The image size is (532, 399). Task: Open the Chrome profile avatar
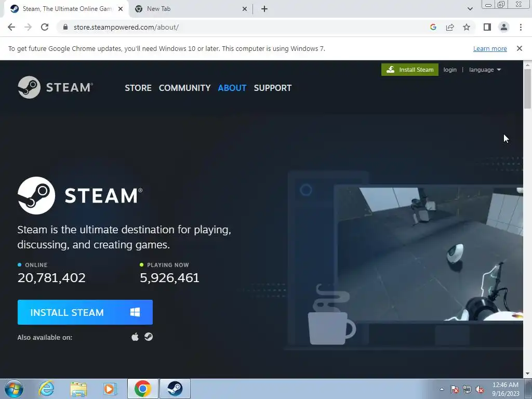coord(504,27)
